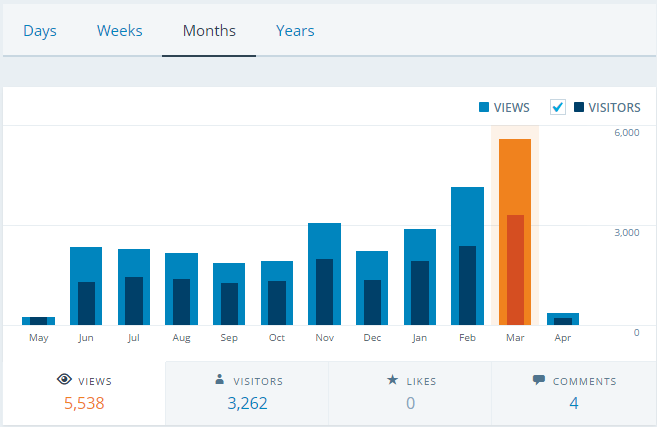
Task: Select the 5,538 views total
Action: 83,403
